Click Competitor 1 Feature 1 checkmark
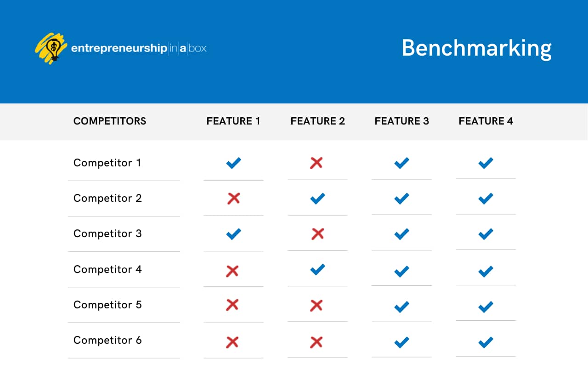588x392 pixels. pyautogui.click(x=233, y=163)
